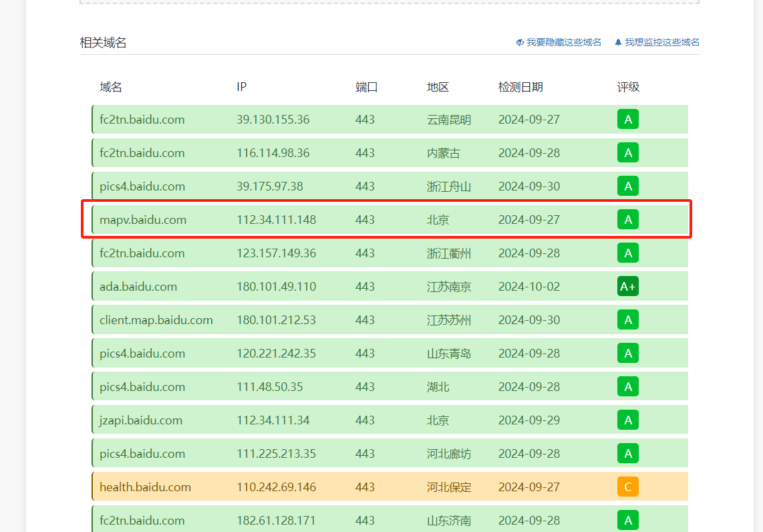Click the IP address 39.130.155.36

coord(273,119)
